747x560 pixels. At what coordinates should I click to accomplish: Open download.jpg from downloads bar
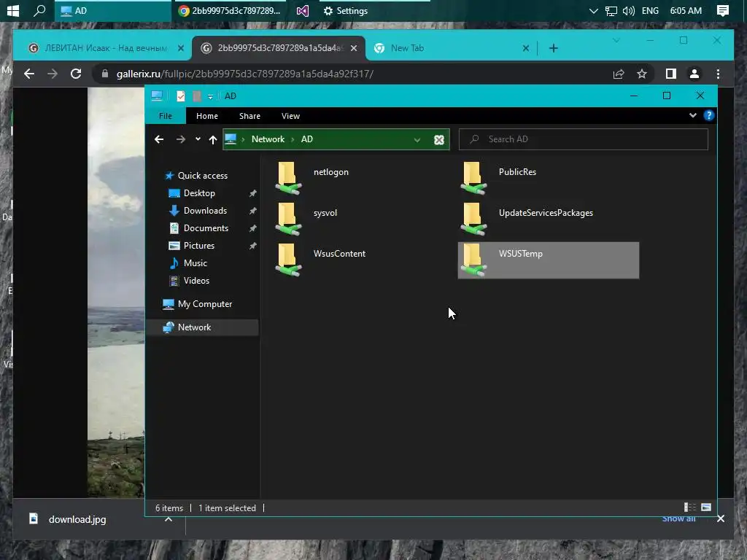77,519
